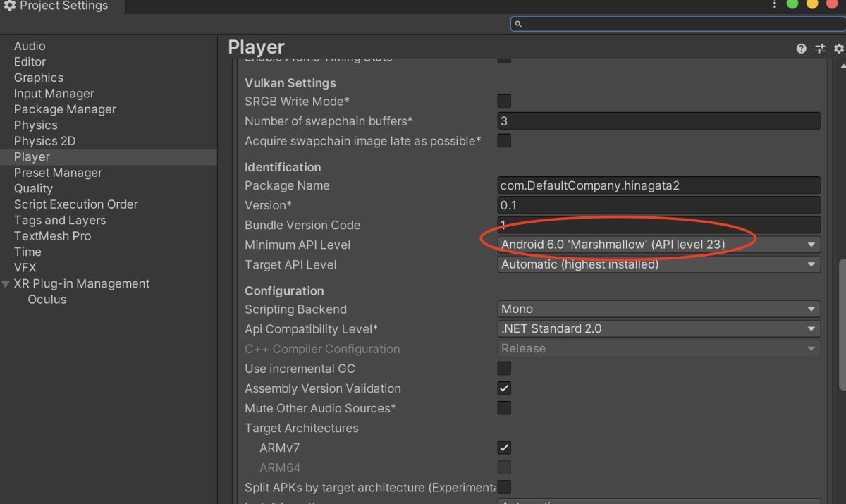Enable SRGB Write Mode checkbox
The image size is (846, 504).
504,101
